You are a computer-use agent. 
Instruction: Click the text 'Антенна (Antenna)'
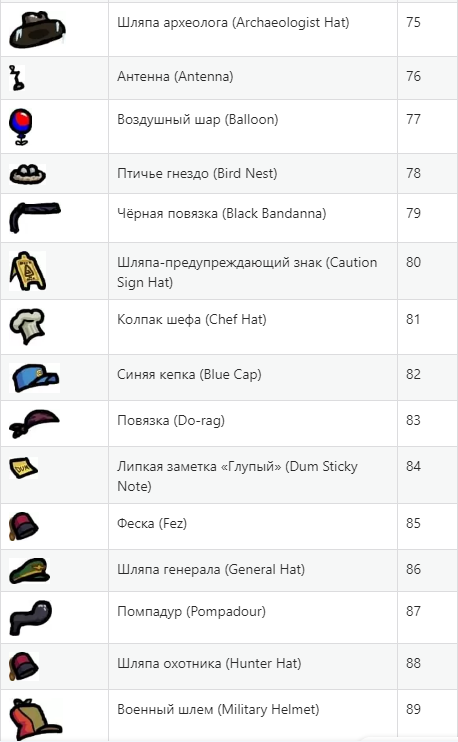[x=175, y=76]
